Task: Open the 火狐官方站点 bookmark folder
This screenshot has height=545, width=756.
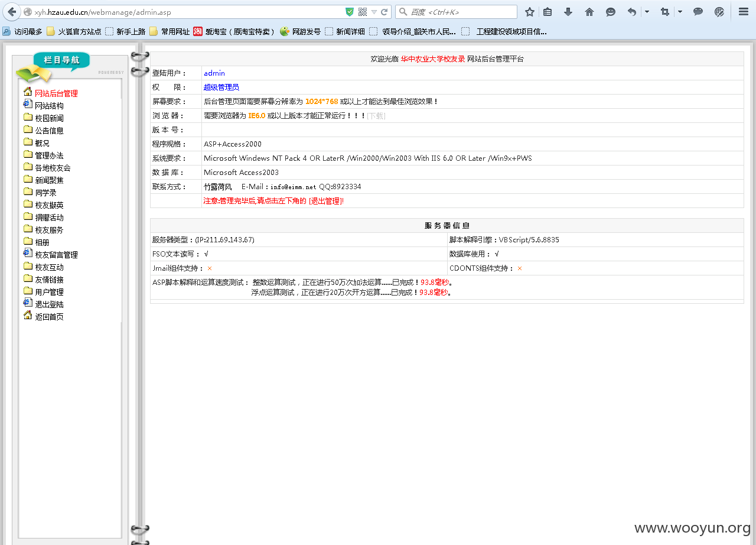Action: 74,31
